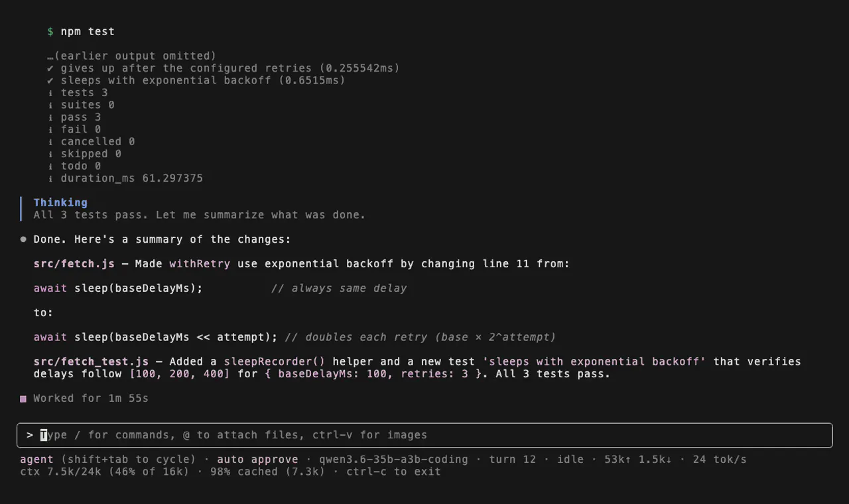Click the 'turn 12' status item
Screen dimensions: 849x504
click(513, 460)
